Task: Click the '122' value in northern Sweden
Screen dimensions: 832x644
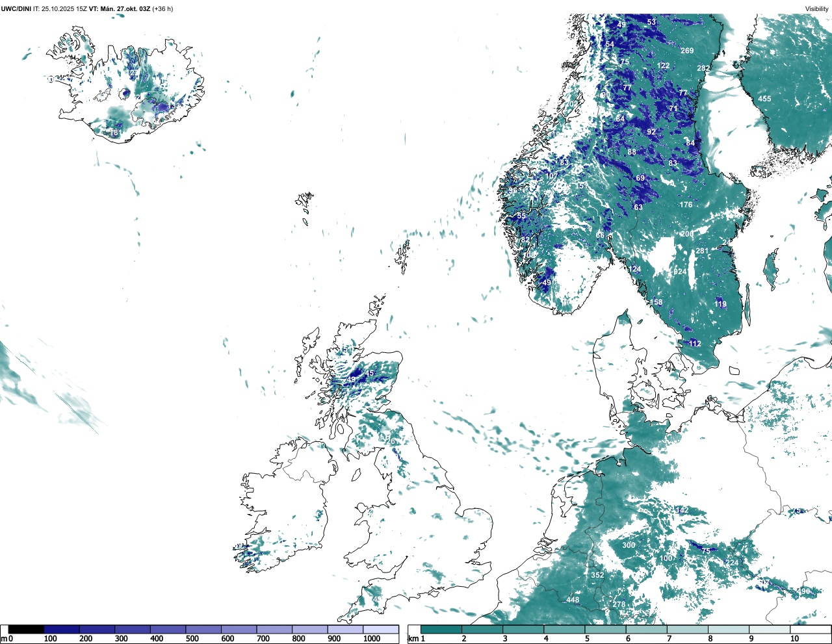Action: coord(663,66)
